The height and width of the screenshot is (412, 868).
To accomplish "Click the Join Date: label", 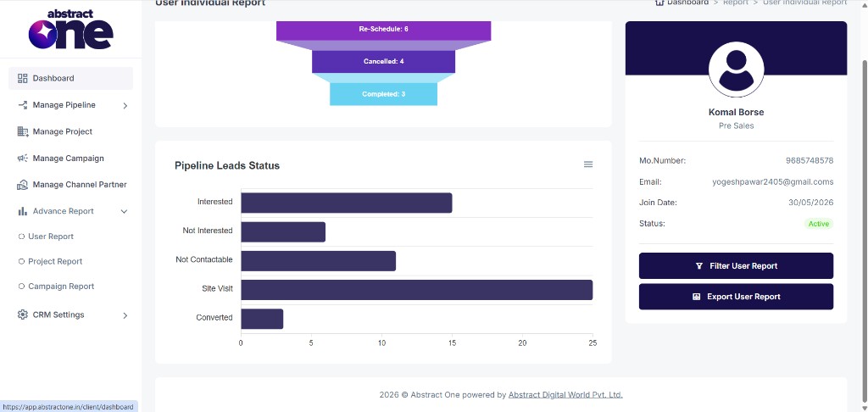I will coord(658,203).
